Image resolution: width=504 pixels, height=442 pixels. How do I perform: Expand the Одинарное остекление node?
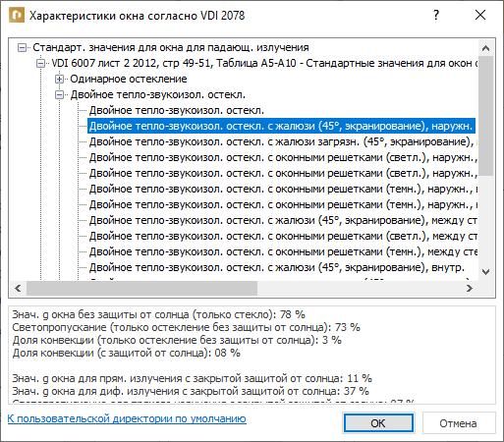pyautogui.click(x=59, y=79)
